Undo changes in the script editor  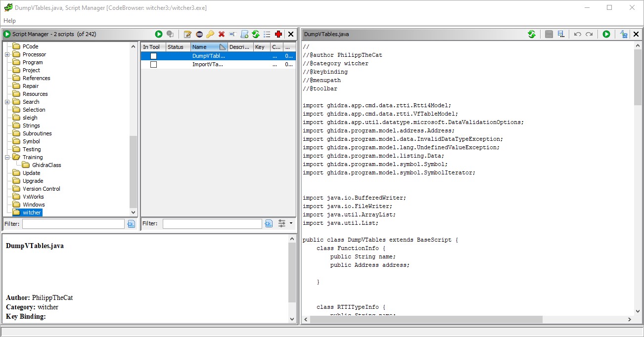click(578, 34)
